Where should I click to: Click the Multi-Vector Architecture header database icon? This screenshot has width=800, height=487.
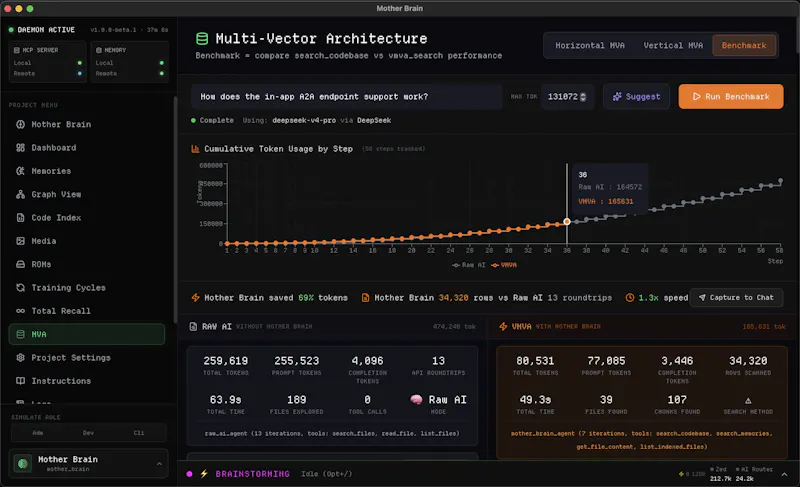pyautogui.click(x=202, y=39)
